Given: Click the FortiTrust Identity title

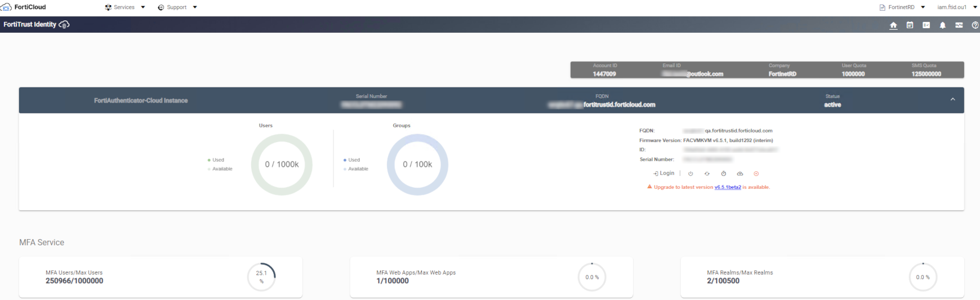Looking at the screenshot, I should (30, 25).
